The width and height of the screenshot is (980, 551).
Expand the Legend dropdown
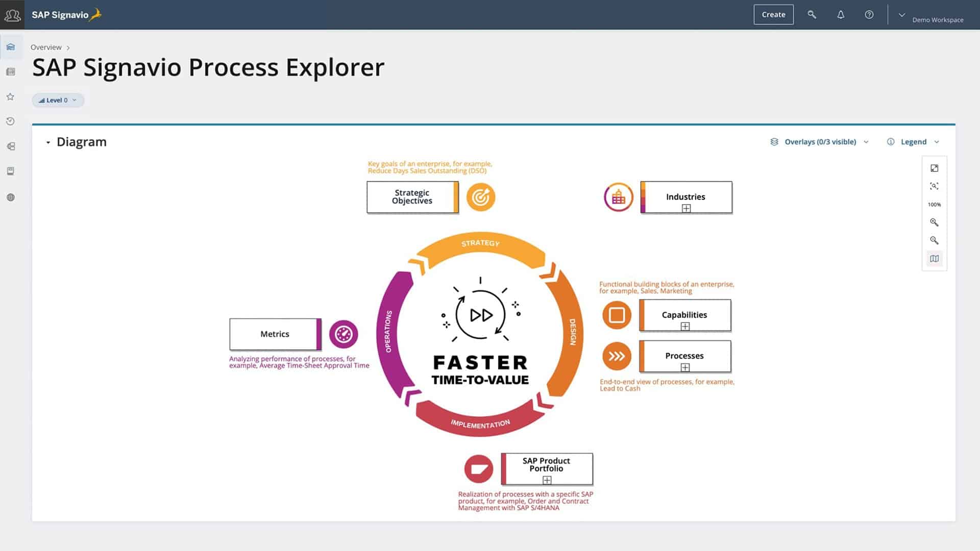coord(913,142)
